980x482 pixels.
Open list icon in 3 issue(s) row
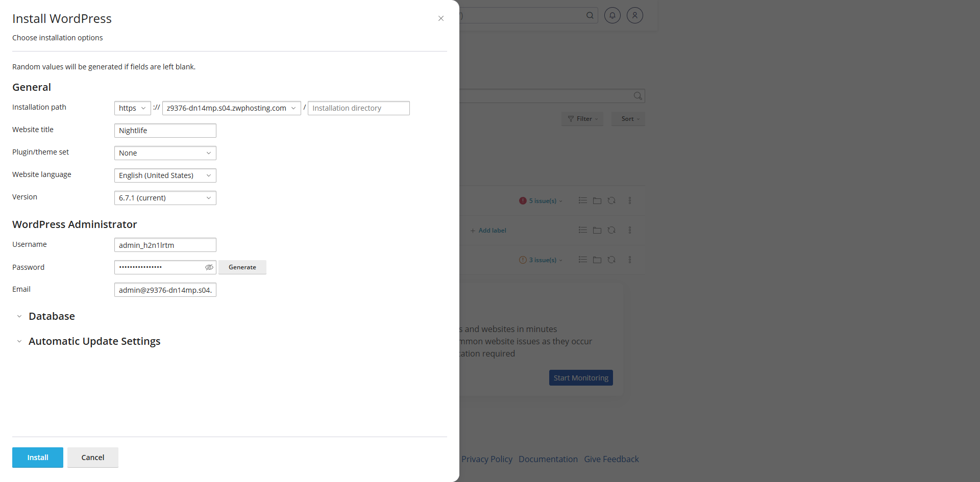pyautogui.click(x=583, y=260)
